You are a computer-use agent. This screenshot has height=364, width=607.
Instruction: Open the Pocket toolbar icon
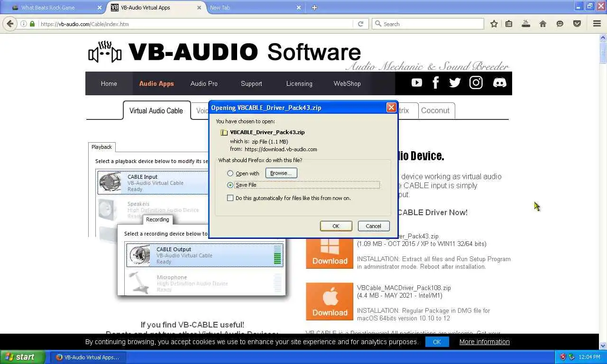click(577, 24)
